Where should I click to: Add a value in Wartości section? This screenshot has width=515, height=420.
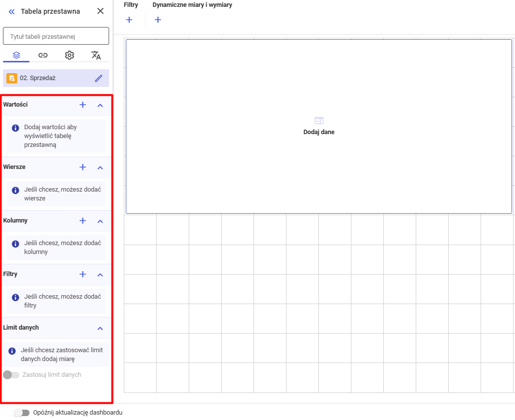tap(83, 105)
